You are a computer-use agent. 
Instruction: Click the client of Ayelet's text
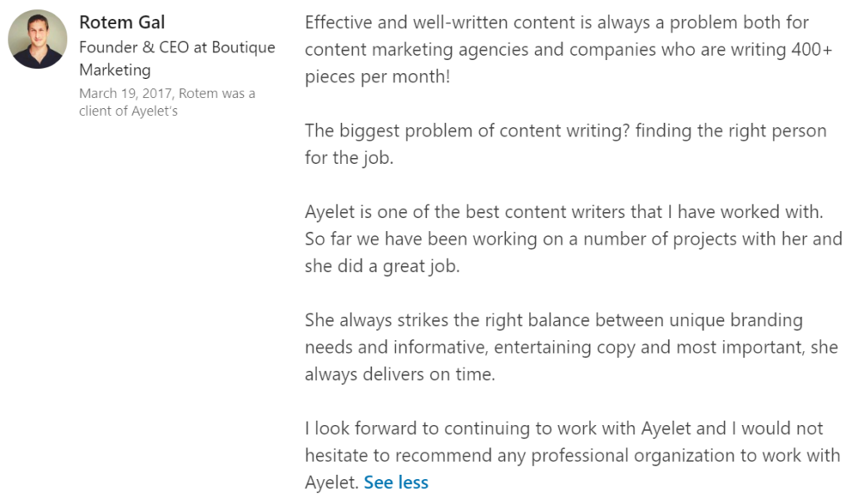[128, 111]
